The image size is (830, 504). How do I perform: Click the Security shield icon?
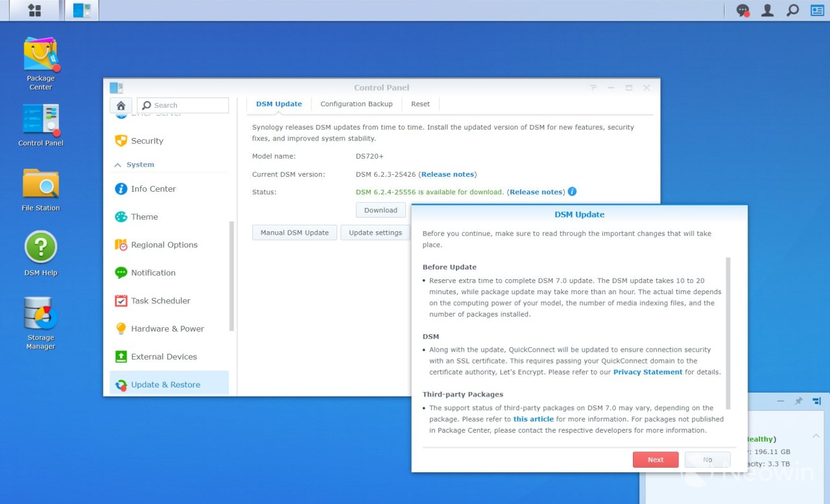point(121,141)
